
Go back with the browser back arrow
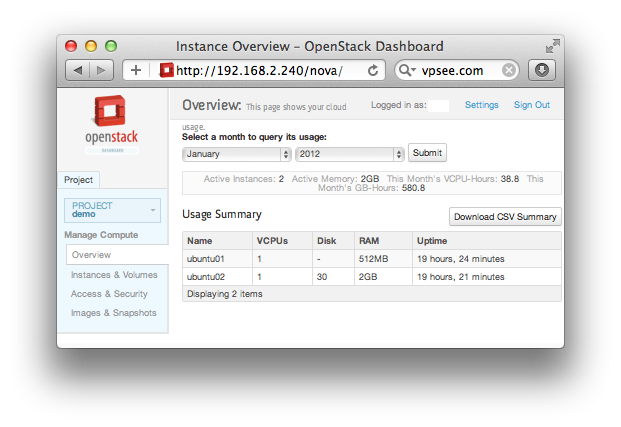click(78, 71)
